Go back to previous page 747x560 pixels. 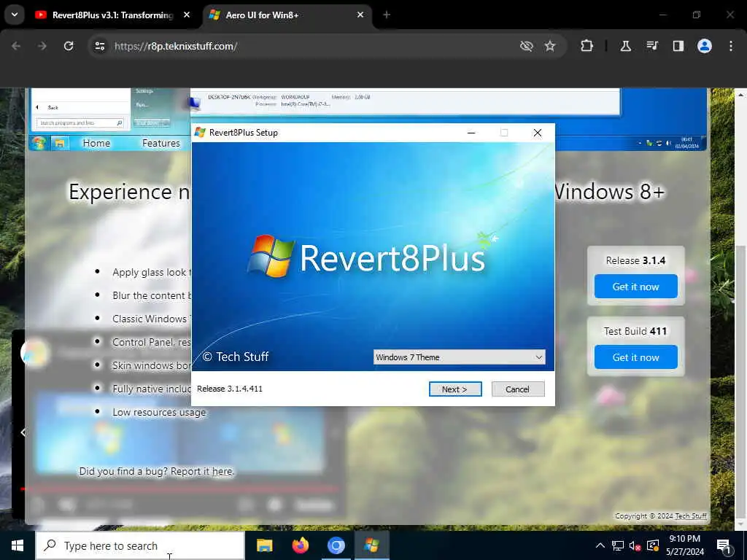pos(16,46)
